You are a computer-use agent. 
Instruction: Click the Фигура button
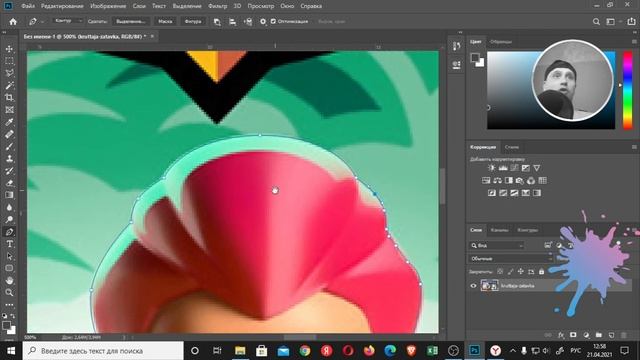tap(193, 21)
